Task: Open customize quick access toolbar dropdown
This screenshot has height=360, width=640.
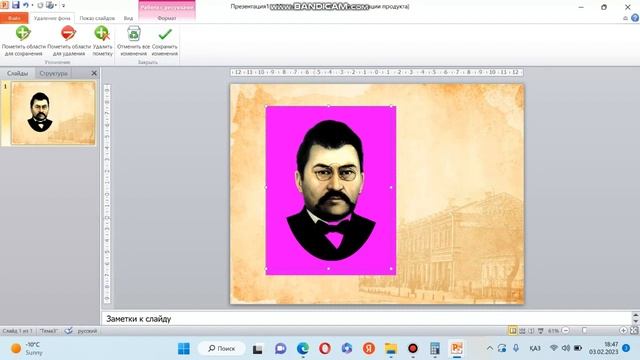Action: click(63, 6)
